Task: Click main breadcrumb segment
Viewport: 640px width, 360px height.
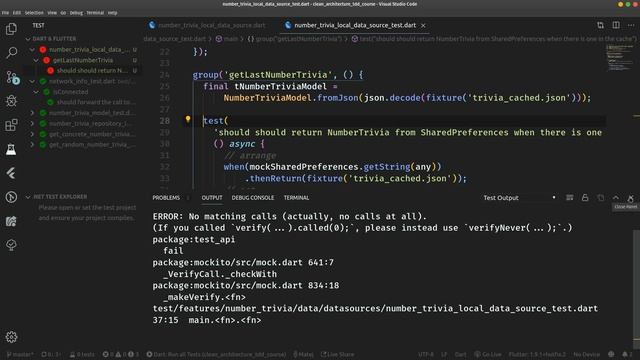Action: (x=227, y=39)
